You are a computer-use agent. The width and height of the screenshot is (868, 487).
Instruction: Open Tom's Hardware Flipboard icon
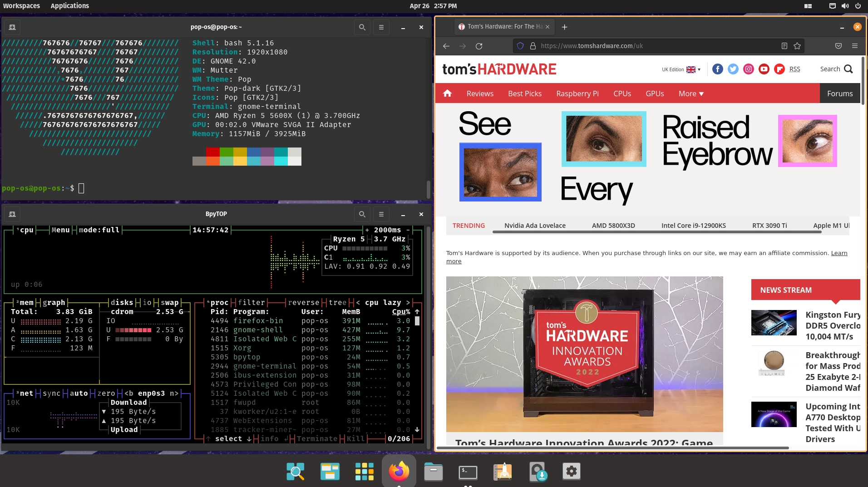779,69
